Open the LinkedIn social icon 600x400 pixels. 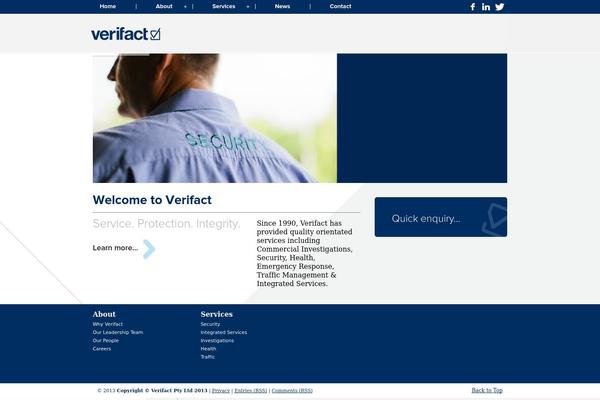click(486, 7)
